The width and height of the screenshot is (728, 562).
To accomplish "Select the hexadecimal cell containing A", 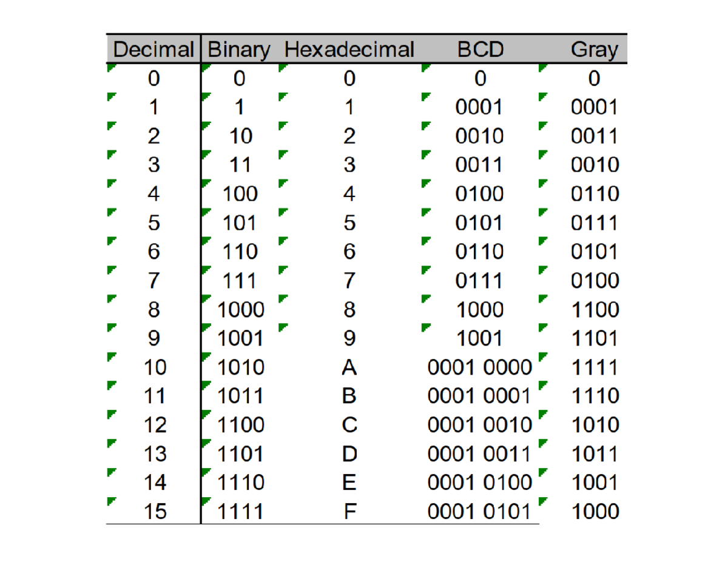I will [348, 367].
